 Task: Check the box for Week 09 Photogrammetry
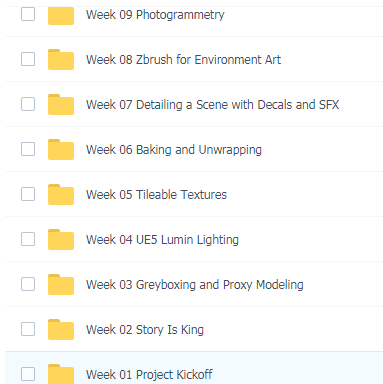click(x=28, y=14)
